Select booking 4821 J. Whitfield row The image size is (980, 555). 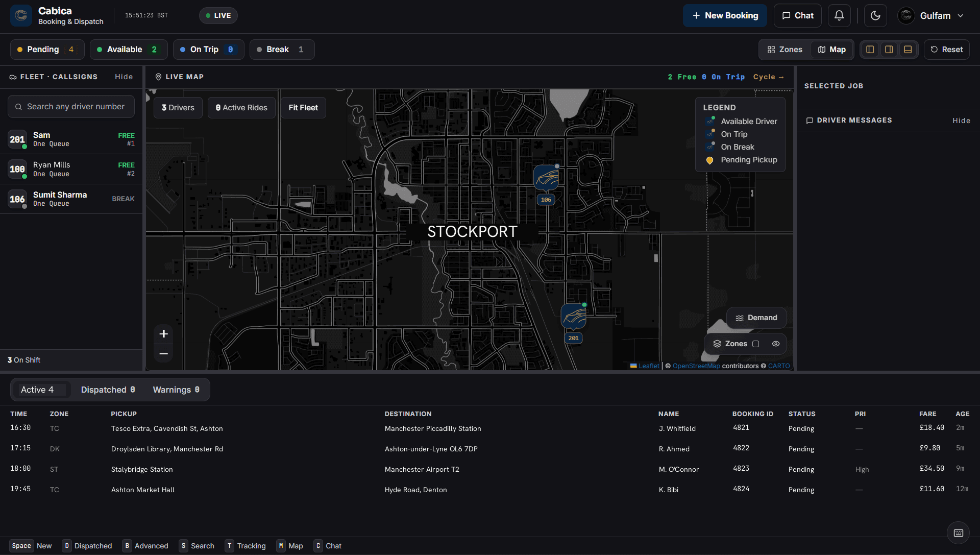(x=490, y=428)
